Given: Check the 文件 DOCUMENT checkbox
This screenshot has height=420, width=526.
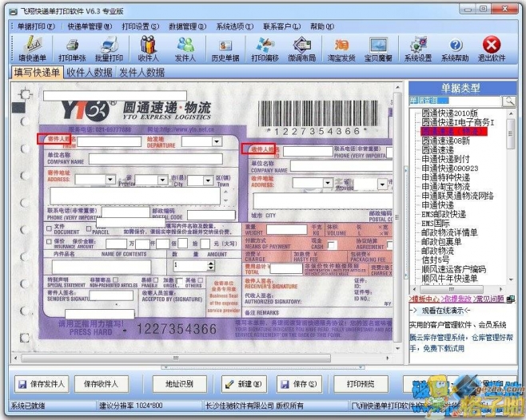Looking at the screenshot, I should (x=49, y=228).
